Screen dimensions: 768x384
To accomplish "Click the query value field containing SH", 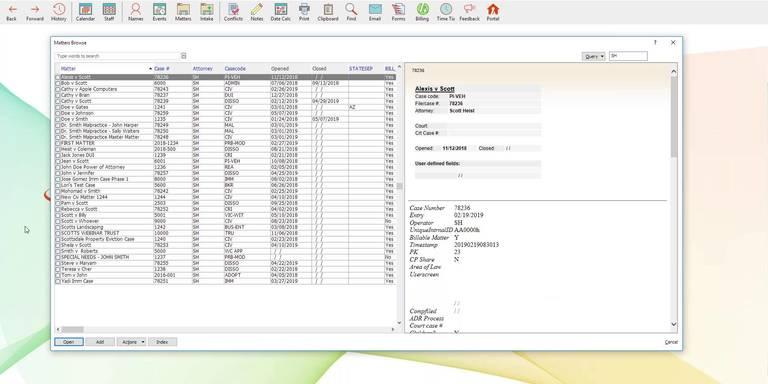I will 628,56.
